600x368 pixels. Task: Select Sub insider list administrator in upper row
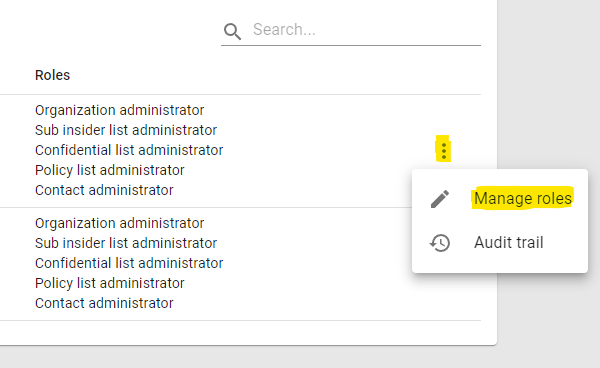pyautogui.click(x=126, y=130)
